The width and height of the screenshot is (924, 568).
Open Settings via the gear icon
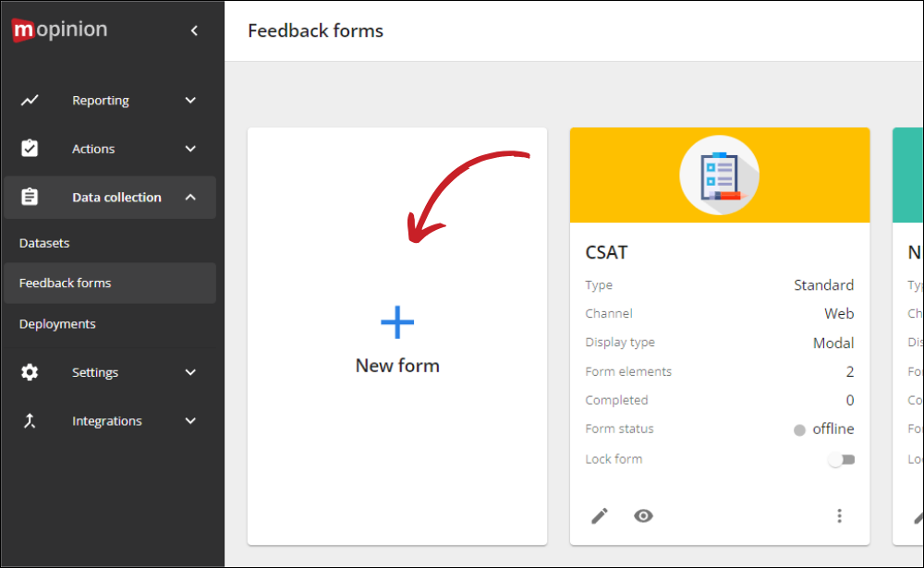(x=30, y=372)
